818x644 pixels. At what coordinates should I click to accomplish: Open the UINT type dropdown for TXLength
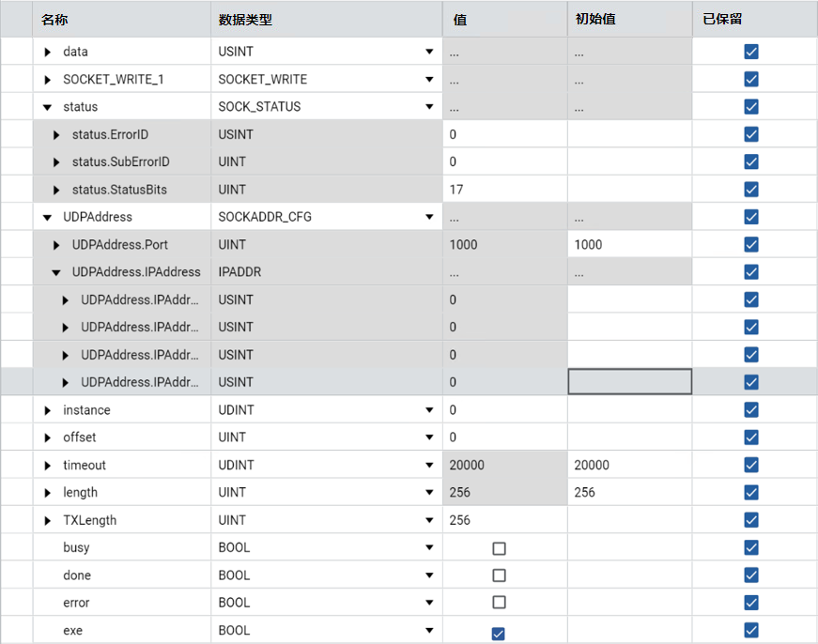tap(429, 519)
